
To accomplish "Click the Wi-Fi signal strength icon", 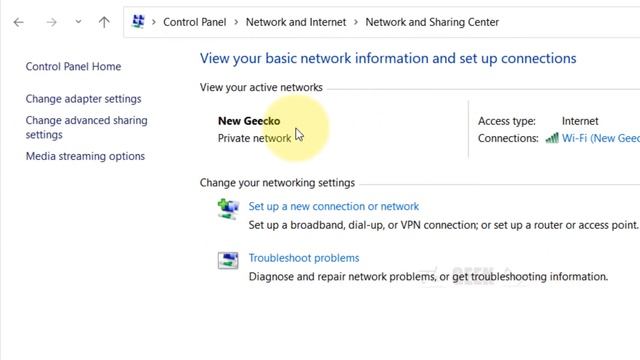I will pyautogui.click(x=552, y=138).
